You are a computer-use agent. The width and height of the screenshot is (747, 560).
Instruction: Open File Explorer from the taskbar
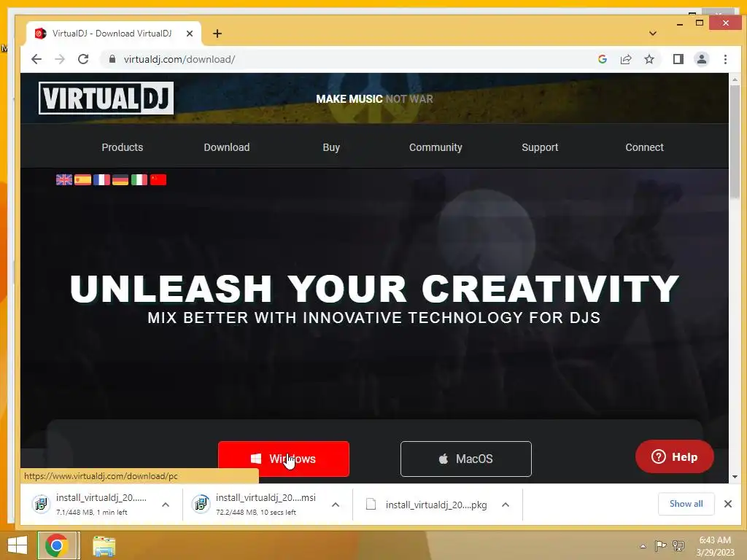click(104, 545)
